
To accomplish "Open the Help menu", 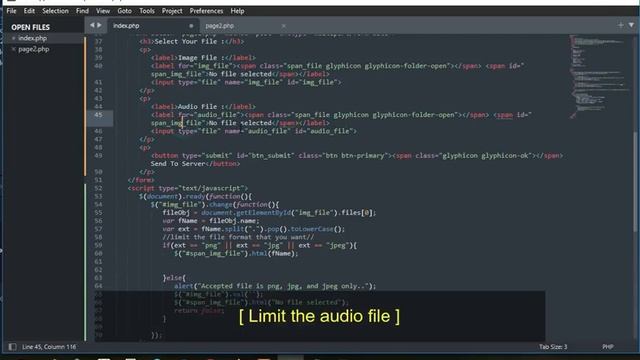I will tap(237, 11).
